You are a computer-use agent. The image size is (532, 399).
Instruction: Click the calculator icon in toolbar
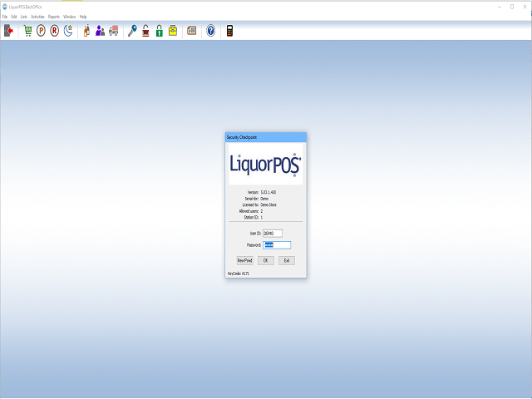(x=229, y=31)
